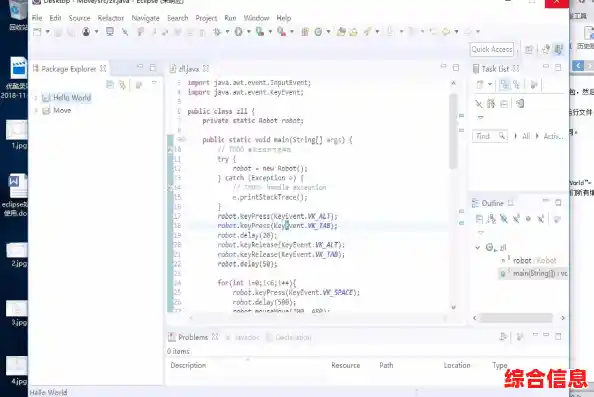The image size is (594, 397).
Task: Maximize the editor area
Action: click(x=456, y=67)
